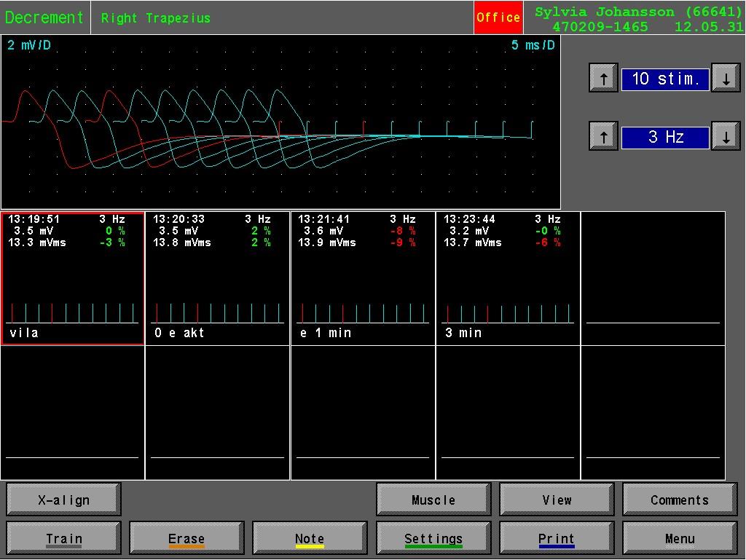Image resolution: width=746 pixels, height=560 pixels.
Task: Click the date 12.05.31
Action: click(x=709, y=27)
